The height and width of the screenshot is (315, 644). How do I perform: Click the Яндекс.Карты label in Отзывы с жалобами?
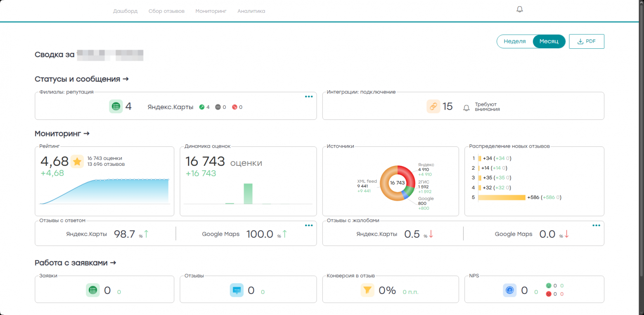coord(377,234)
